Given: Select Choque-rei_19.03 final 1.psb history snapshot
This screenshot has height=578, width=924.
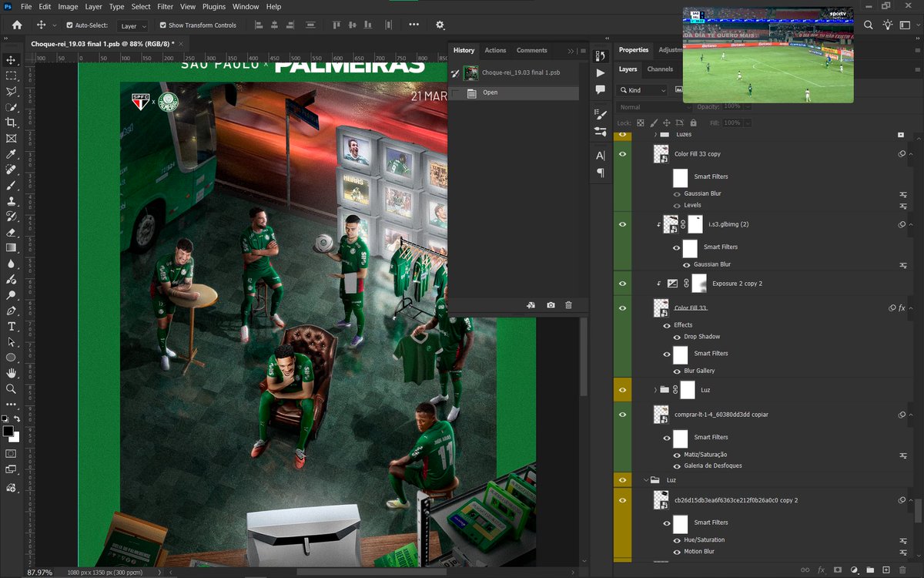Looking at the screenshot, I should point(513,72).
